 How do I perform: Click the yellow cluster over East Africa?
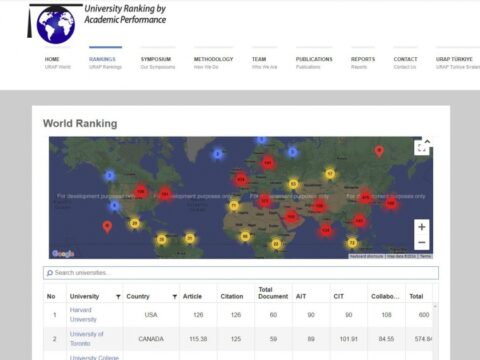(x=276, y=244)
